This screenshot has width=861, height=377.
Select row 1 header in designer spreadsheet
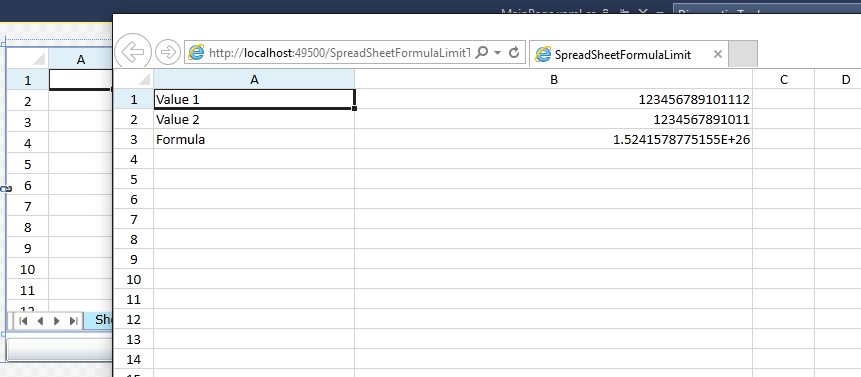click(27, 81)
